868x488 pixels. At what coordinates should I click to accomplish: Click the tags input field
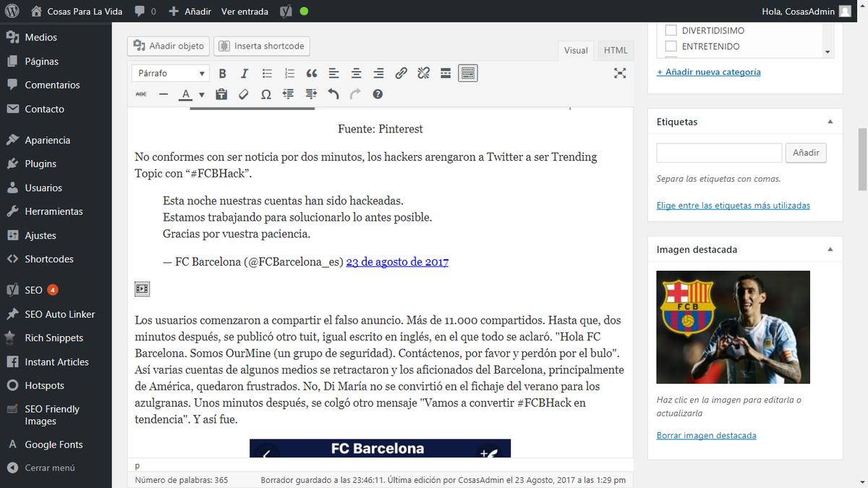click(718, 153)
